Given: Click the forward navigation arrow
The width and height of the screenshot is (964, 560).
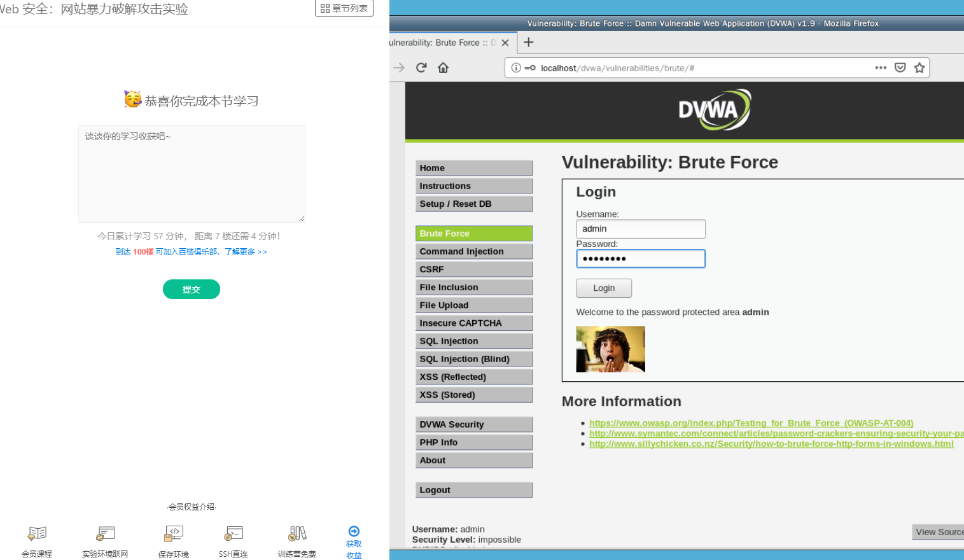Looking at the screenshot, I should [399, 67].
